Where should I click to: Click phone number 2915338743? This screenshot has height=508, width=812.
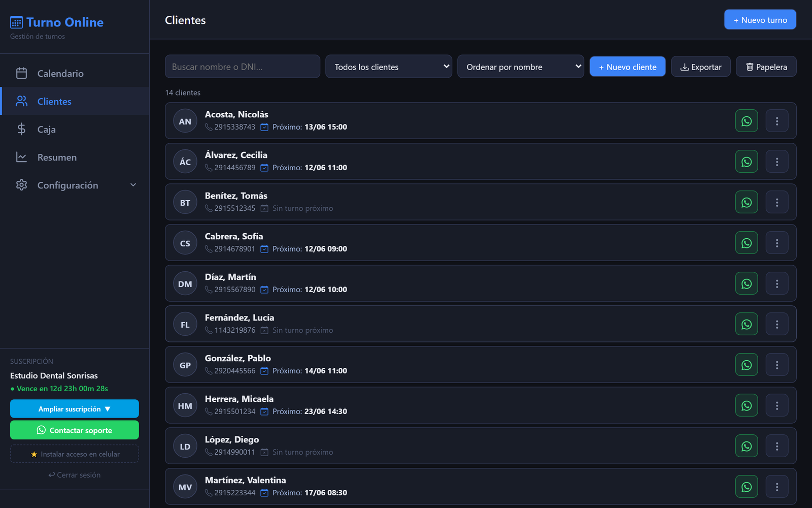tap(234, 127)
